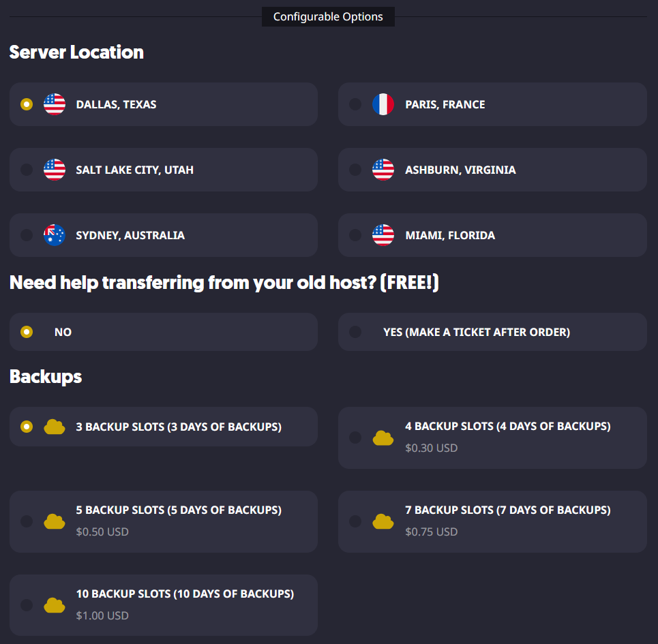Viewport: 658px width, 644px height.
Task: Click the cloud icon for 7 backup slots
Action: (x=383, y=521)
